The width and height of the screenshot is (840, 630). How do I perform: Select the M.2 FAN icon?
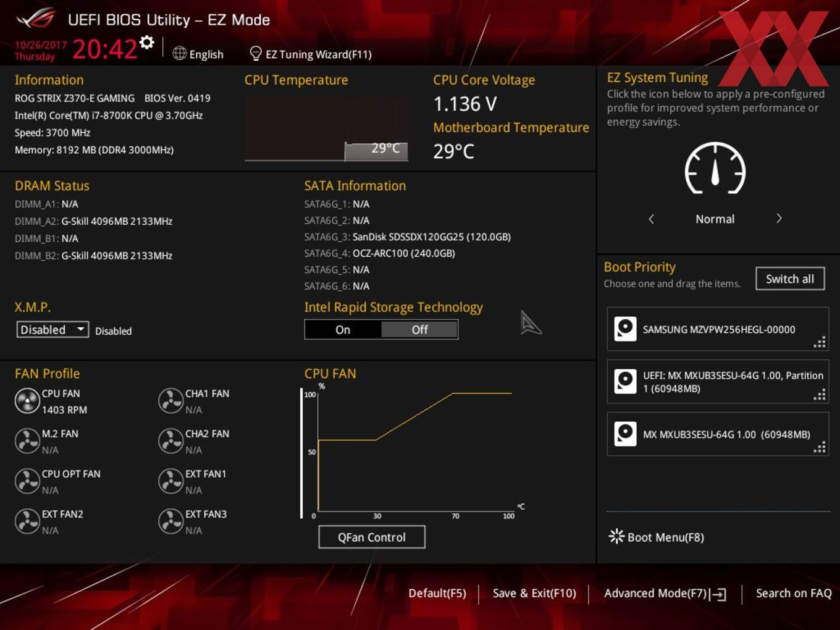coord(27,441)
